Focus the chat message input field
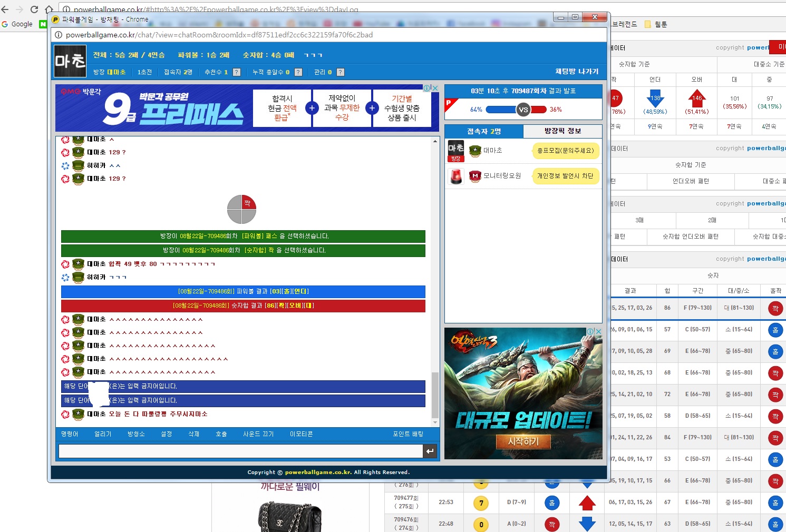 click(x=241, y=451)
